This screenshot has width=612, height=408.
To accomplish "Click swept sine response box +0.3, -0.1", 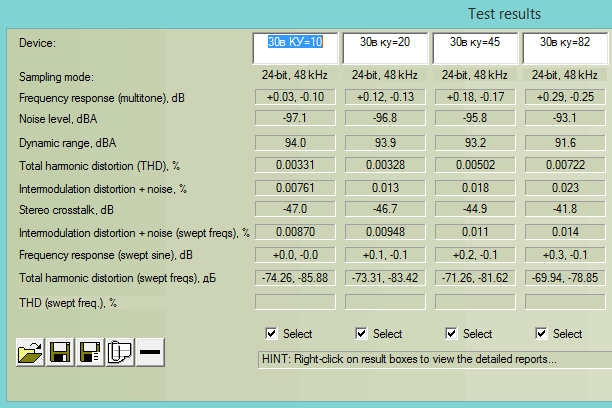I will (x=565, y=255).
